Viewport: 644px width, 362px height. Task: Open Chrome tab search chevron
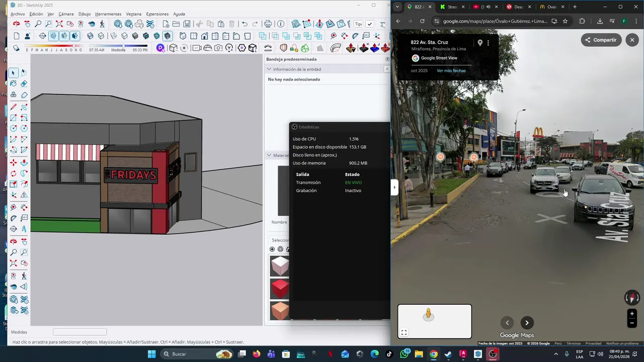coord(397,7)
